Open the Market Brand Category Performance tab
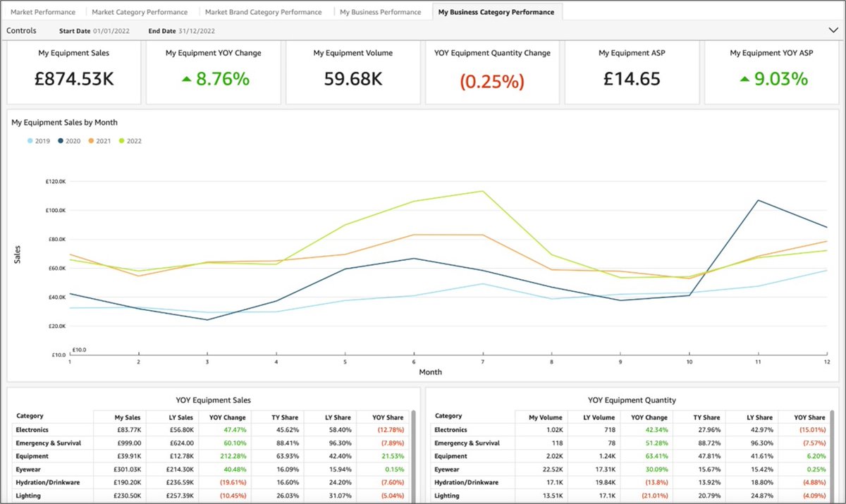The height and width of the screenshot is (504, 846). pyautogui.click(x=263, y=11)
